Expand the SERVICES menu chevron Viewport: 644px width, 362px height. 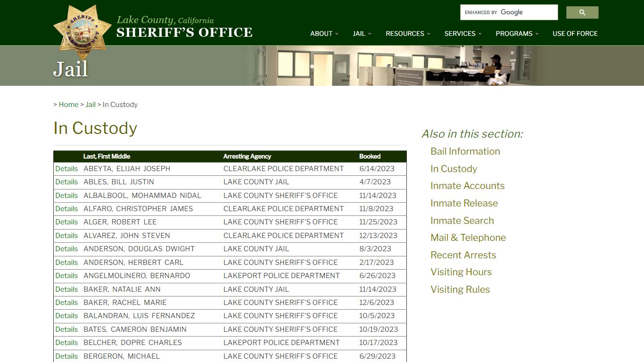(479, 33)
